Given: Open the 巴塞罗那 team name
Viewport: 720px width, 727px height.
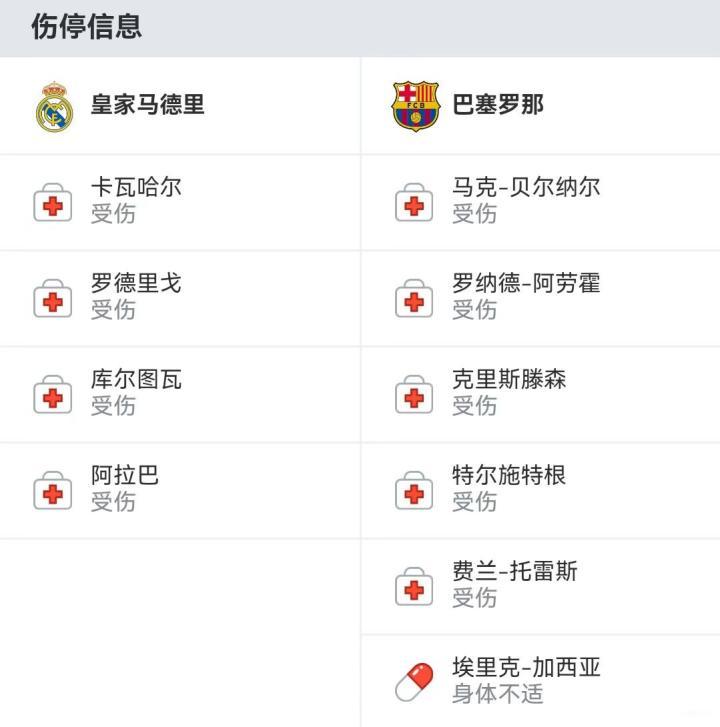Looking at the screenshot, I should click(x=498, y=105).
